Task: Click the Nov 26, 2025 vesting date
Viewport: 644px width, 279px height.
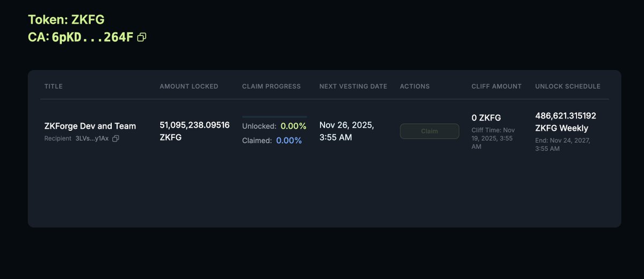Action: [x=346, y=131]
